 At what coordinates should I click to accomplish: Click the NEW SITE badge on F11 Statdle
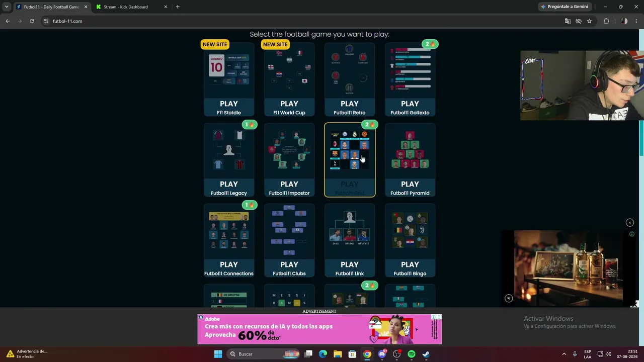coord(215,44)
